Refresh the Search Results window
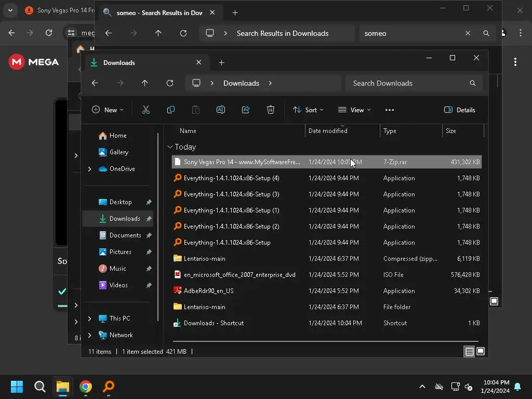This screenshot has width=532, height=399. pos(183,33)
